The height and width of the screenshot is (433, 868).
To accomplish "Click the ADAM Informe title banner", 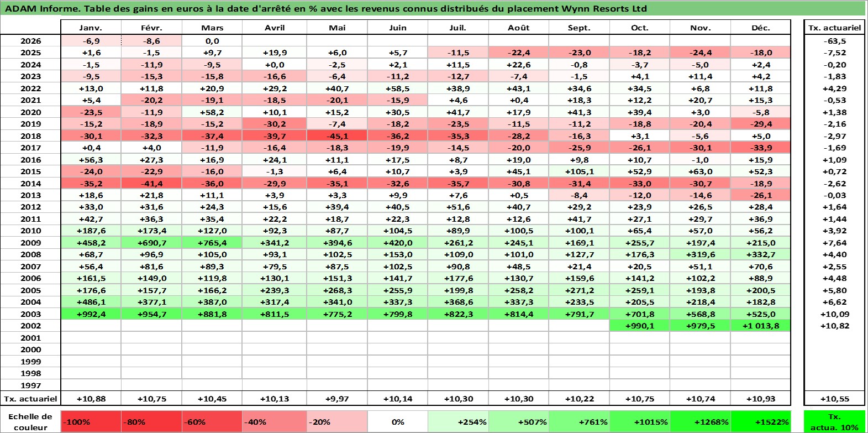I will [x=433, y=8].
